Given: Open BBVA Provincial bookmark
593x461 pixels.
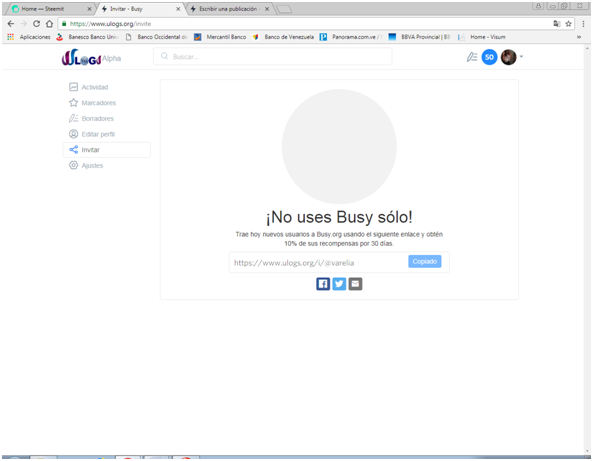Looking at the screenshot, I should (x=420, y=37).
